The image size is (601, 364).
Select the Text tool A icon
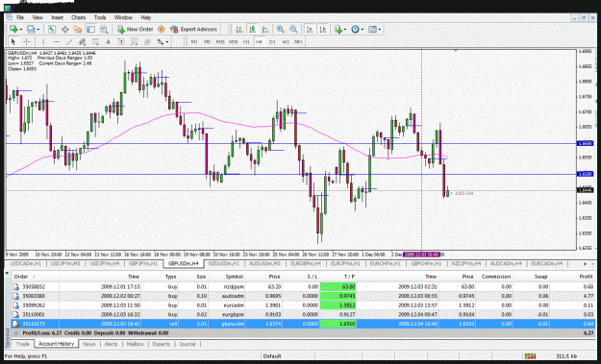coord(108,41)
